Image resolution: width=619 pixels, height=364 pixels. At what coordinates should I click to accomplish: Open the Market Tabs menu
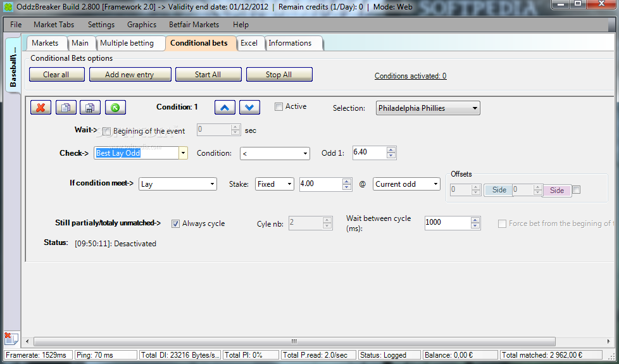pyautogui.click(x=54, y=25)
